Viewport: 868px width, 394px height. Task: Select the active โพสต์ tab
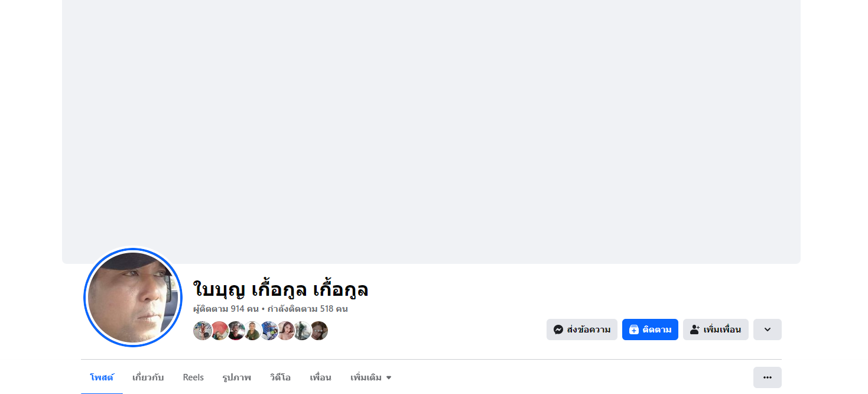pyautogui.click(x=102, y=377)
